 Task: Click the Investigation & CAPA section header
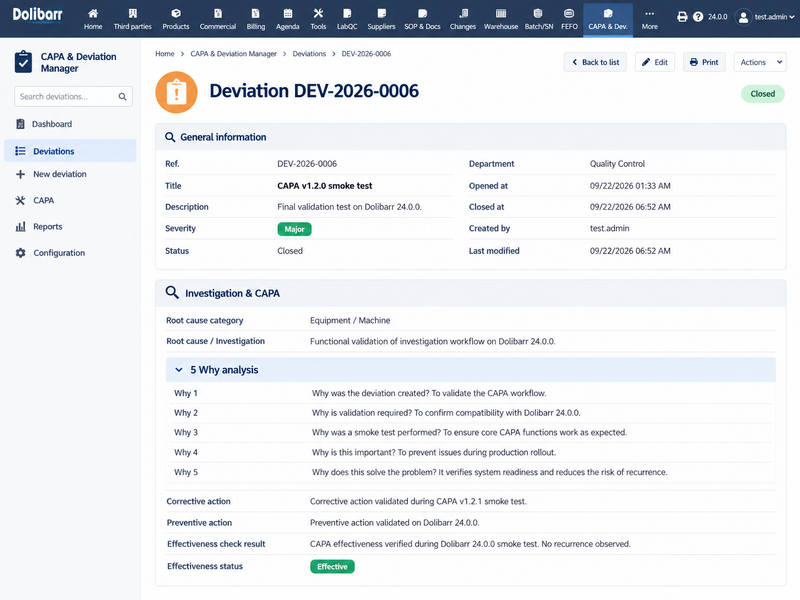pos(470,293)
